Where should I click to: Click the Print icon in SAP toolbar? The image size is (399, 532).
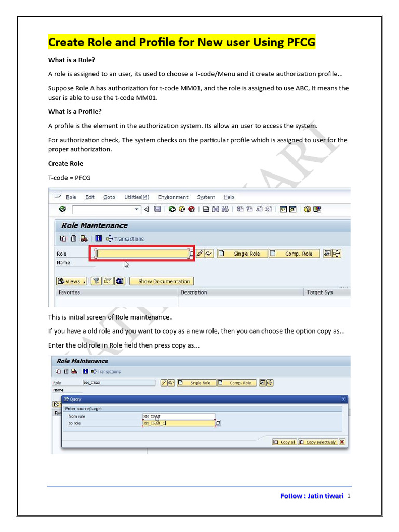[206, 209]
